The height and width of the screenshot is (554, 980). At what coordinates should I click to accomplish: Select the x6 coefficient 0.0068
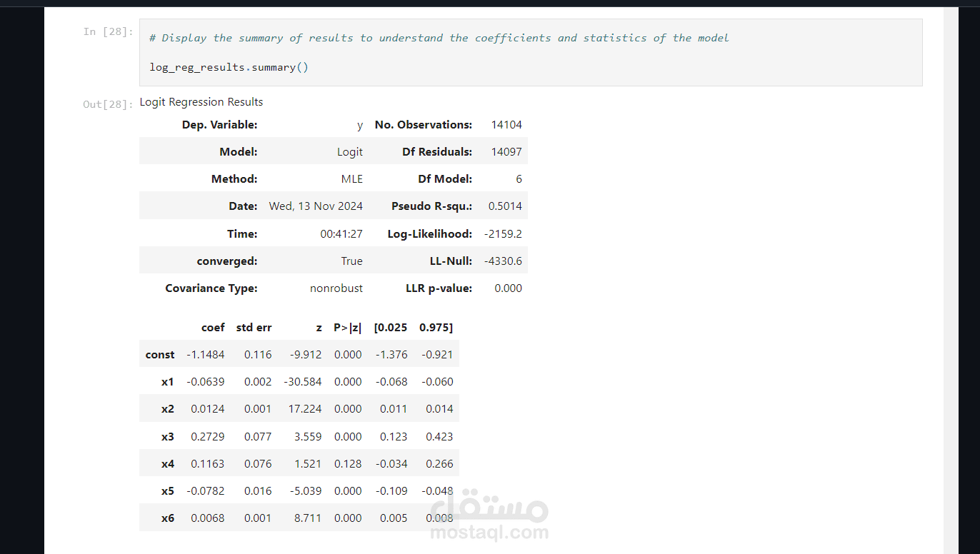pyautogui.click(x=208, y=518)
